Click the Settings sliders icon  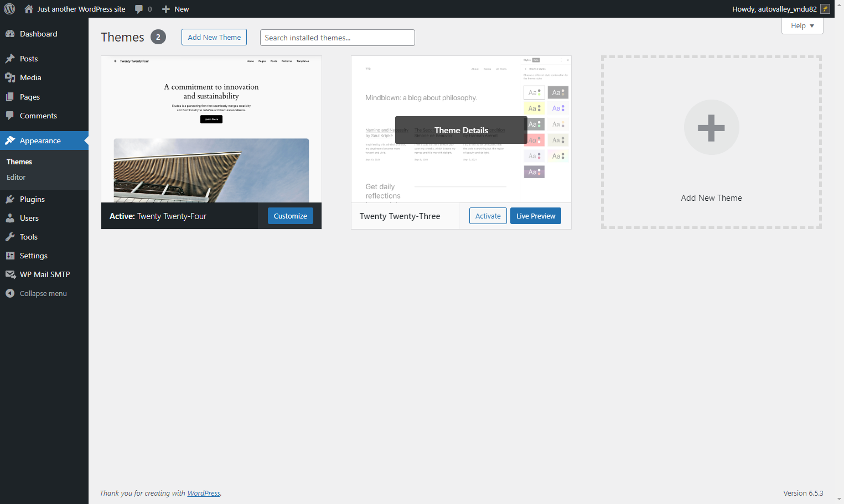pos(10,256)
